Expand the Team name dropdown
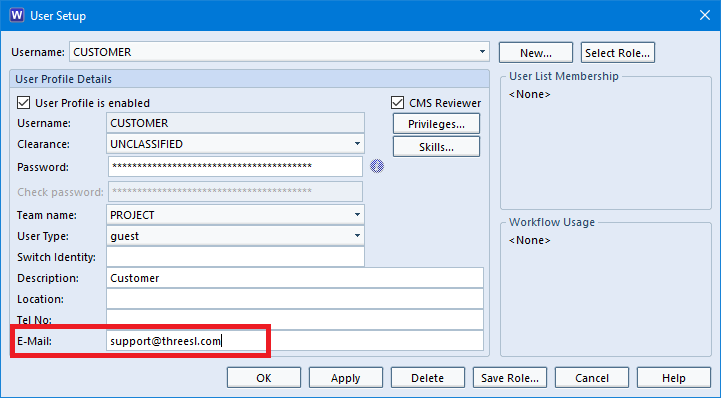Viewport: 721px width, 398px height. tap(357, 215)
